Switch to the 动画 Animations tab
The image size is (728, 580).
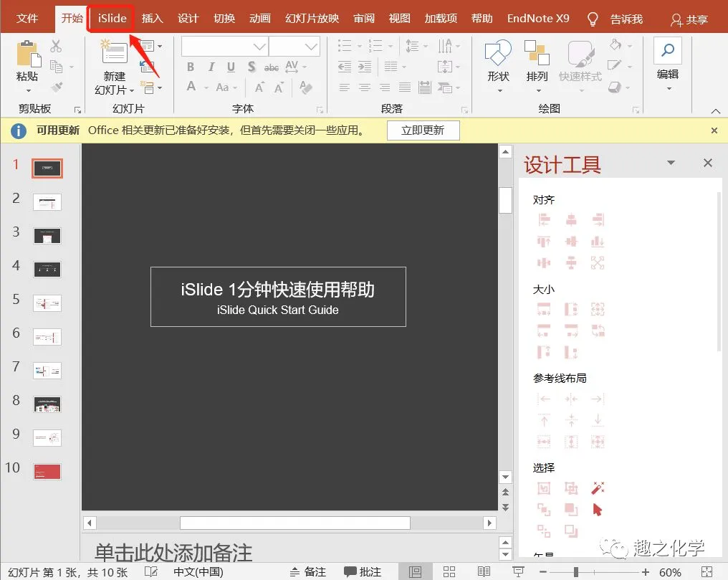click(x=260, y=19)
